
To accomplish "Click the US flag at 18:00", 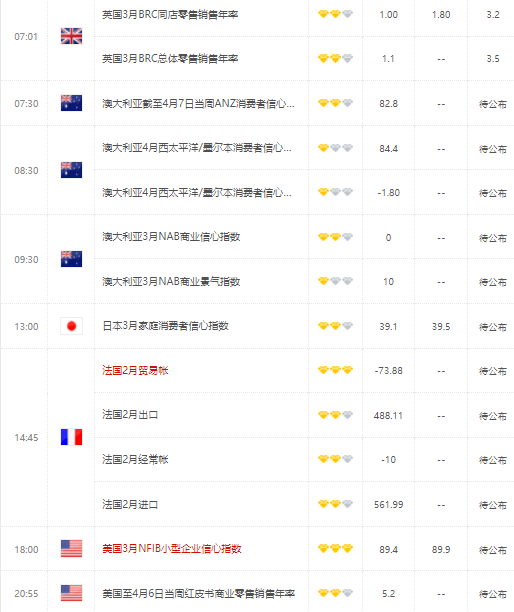I will point(71,548).
